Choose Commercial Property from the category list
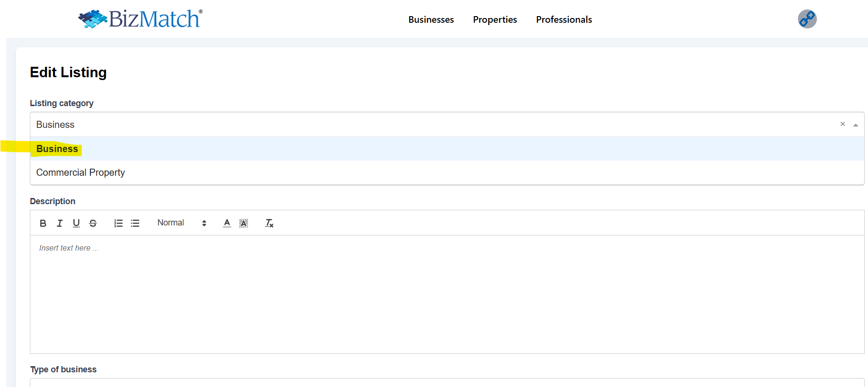This screenshot has width=868, height=387. pyautogui.click(x=81, y=172)
